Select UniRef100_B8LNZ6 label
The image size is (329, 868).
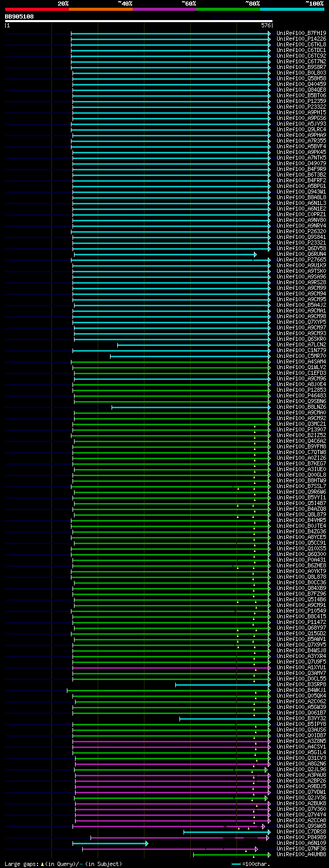(x=301, y=407)
